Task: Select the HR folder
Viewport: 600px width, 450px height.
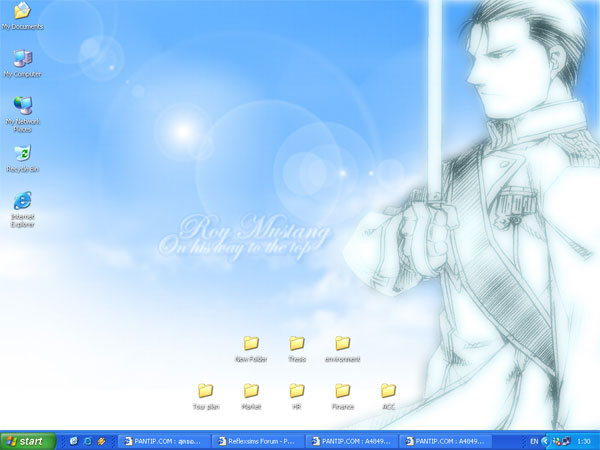Action: click(x=297, y=397)
